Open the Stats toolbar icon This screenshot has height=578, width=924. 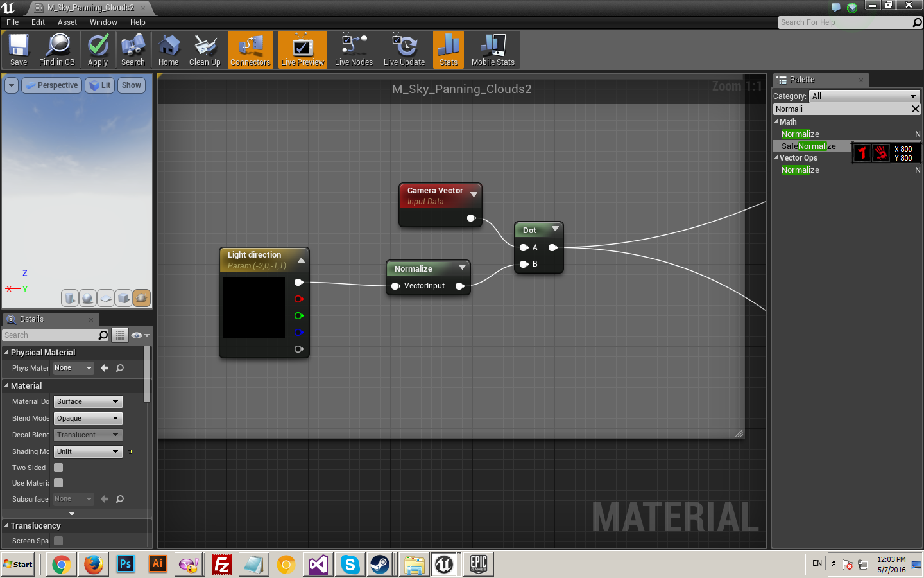(x=449, y=50)
